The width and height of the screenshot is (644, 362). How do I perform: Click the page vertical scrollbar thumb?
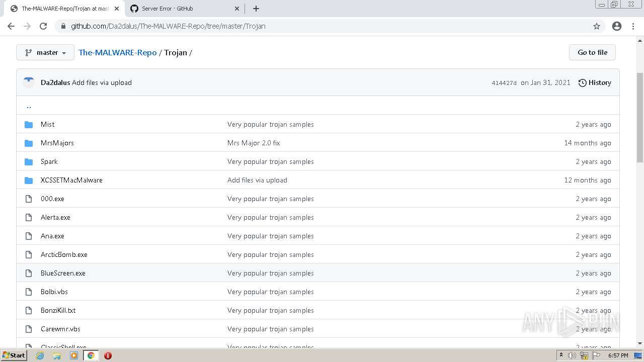click(x=640, y=117)
